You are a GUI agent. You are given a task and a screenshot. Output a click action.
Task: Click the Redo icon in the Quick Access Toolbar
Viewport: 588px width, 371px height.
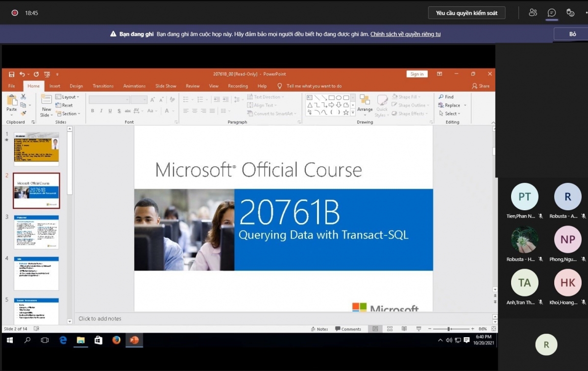[x=37, y=74]
